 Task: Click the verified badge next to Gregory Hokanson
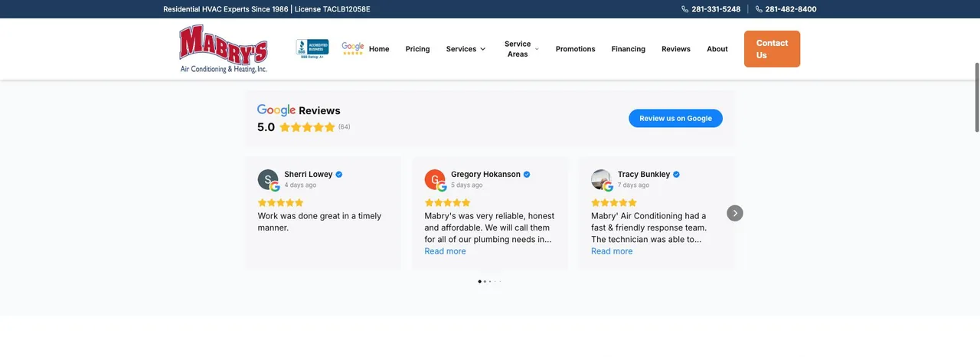click(x=527, y=175)
